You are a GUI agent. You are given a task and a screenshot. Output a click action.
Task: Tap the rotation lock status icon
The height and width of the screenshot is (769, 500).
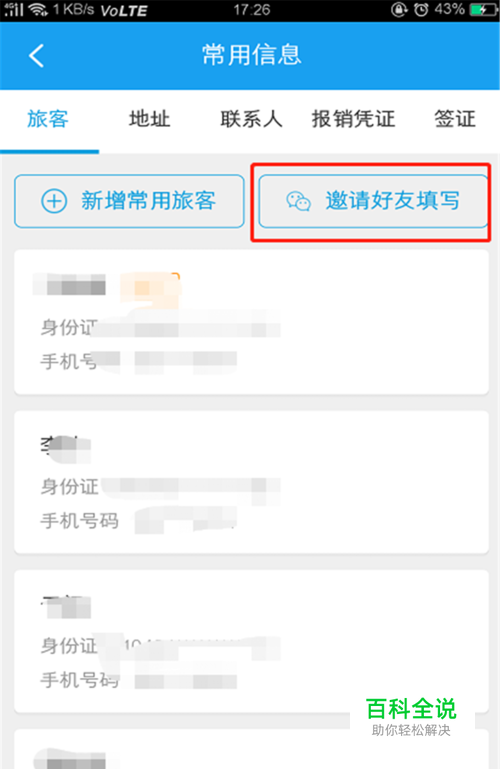[400, 9]
